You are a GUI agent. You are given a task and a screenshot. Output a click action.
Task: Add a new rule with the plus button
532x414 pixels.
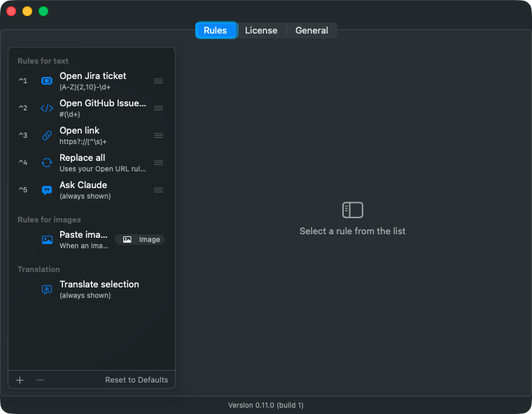(x=20, y=380)
